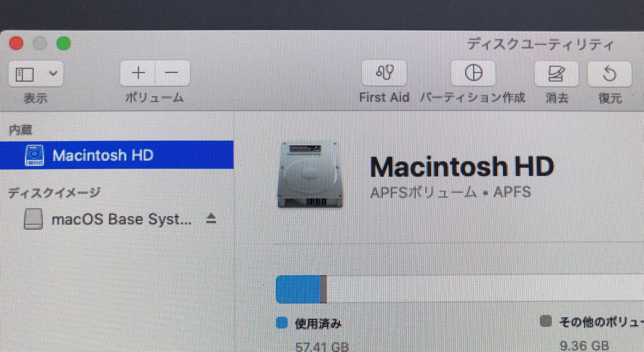Click the ボリューム toolbar label
The height and width of the screenshot is (352, 644).
tap(154, 98)
